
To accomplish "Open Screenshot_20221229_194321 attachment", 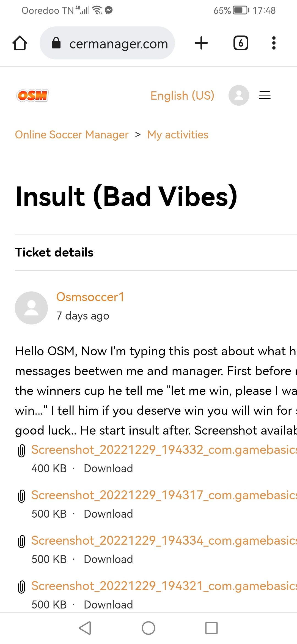I will tap(164, 586).
